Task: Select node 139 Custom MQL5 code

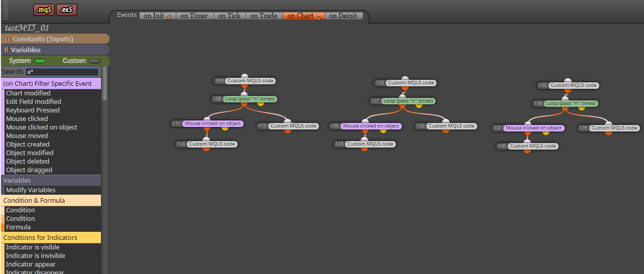Action: [x=614, y=128]
